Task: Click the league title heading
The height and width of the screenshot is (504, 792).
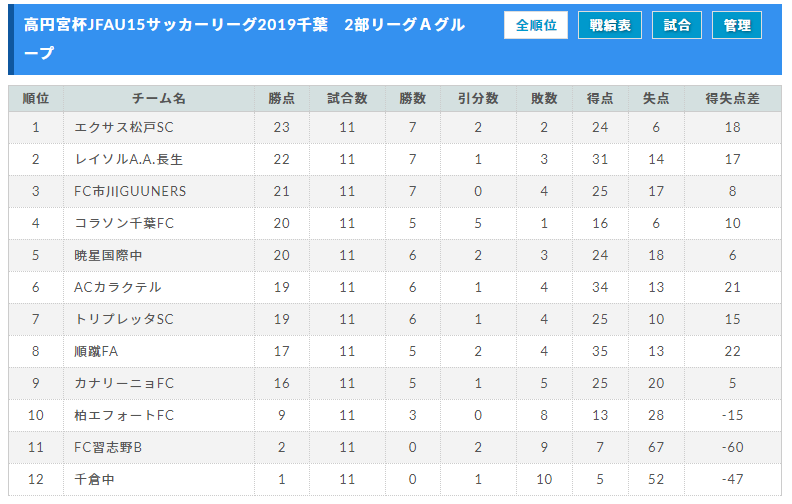Action: pyautogui.click(x=244, y=38)
